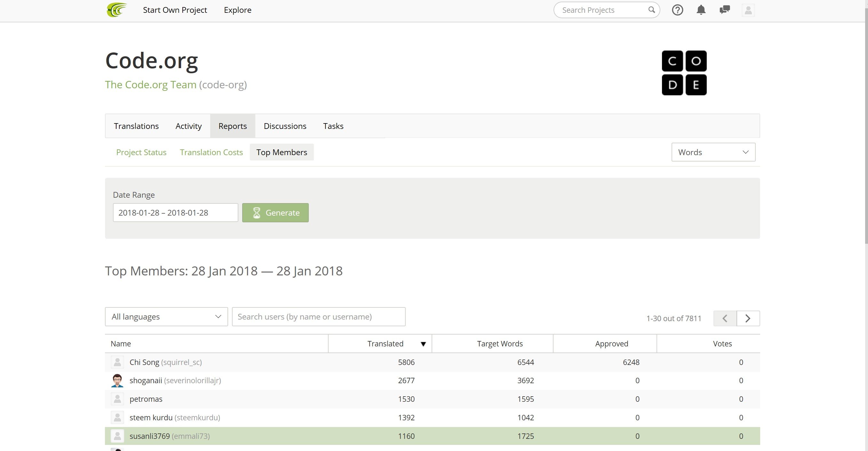Screen dimensions: 868x451
Task: Open steem kurdu (steemkurdu) member name
Action: 175,418
